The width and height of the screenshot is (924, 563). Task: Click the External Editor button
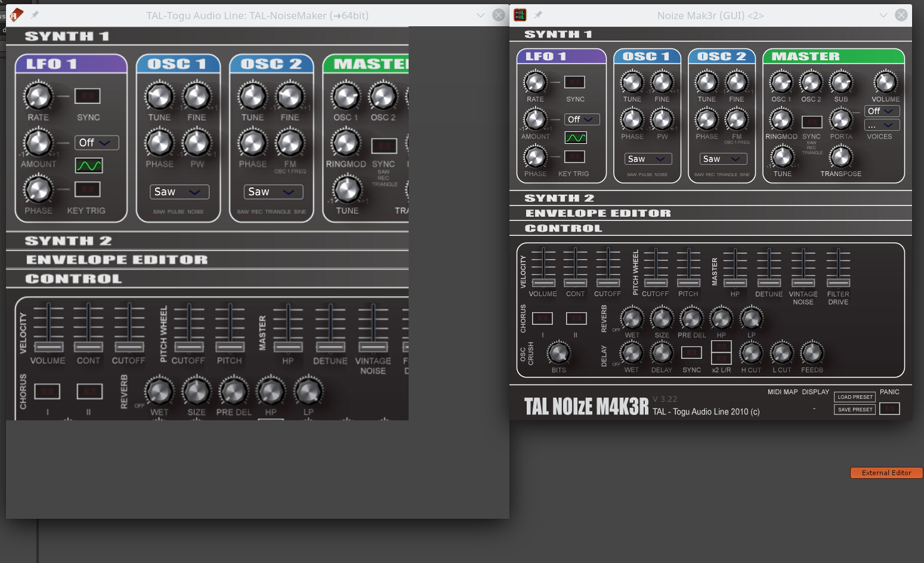click(886, 473)
